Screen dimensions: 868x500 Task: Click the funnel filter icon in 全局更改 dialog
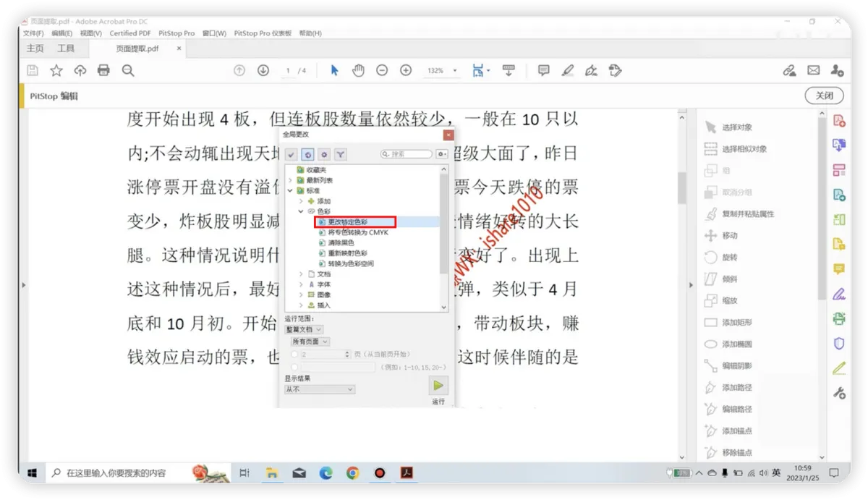point(340,154)
